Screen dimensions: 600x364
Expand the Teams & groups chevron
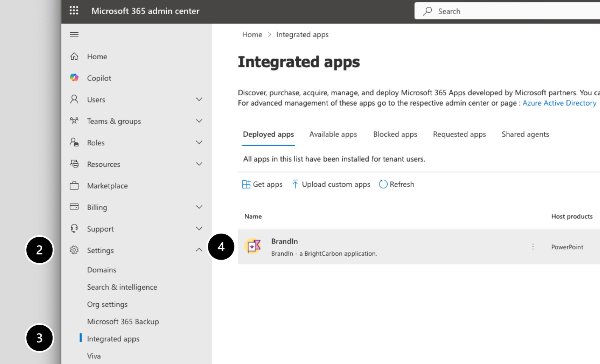point(199,121)
